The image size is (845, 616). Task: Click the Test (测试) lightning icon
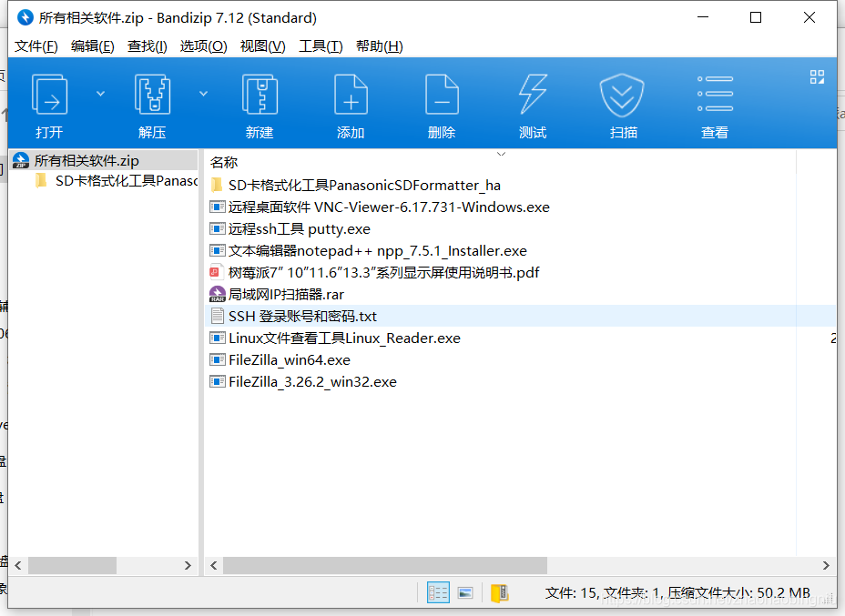[x=533, y=95]
